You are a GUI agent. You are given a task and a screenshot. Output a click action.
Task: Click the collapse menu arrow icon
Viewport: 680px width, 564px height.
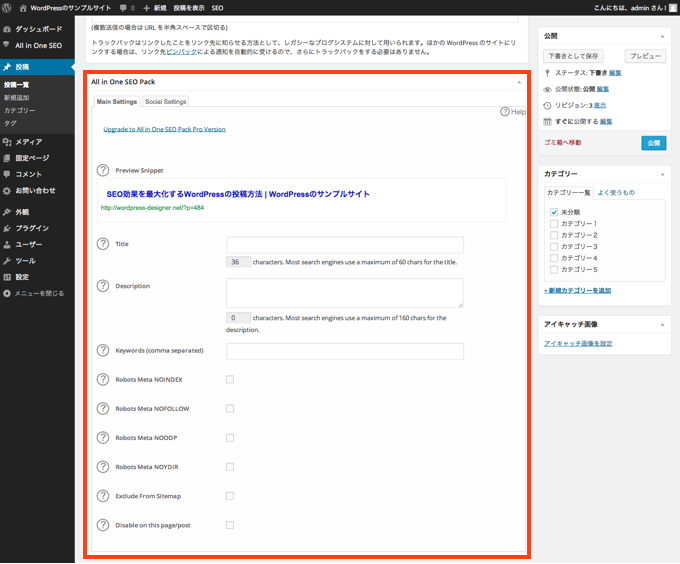[7, 293]
